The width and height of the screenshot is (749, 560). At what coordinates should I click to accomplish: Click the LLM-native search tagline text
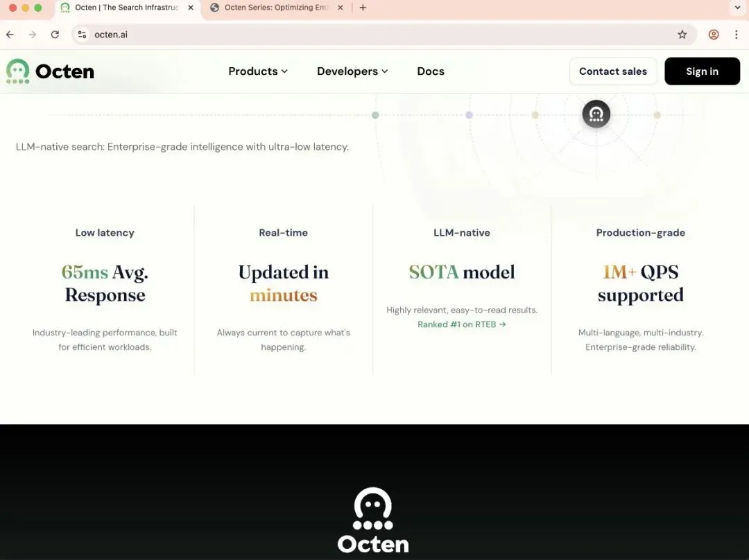pos(182,146)
